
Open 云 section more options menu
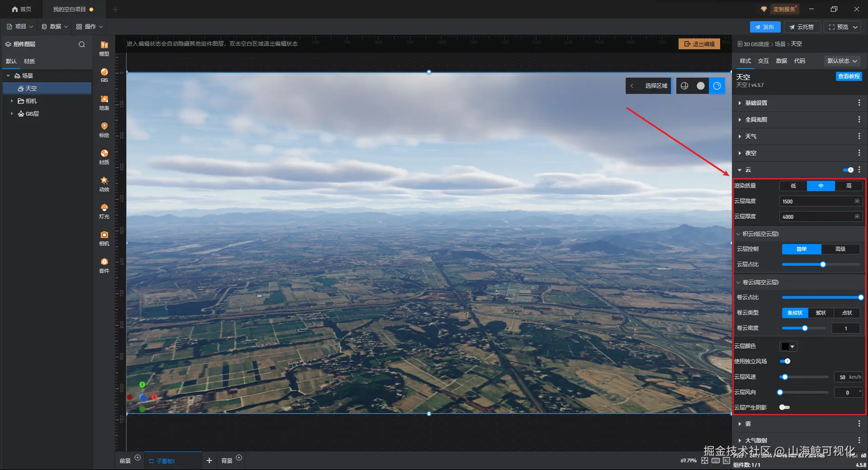(x=859, y=170)
